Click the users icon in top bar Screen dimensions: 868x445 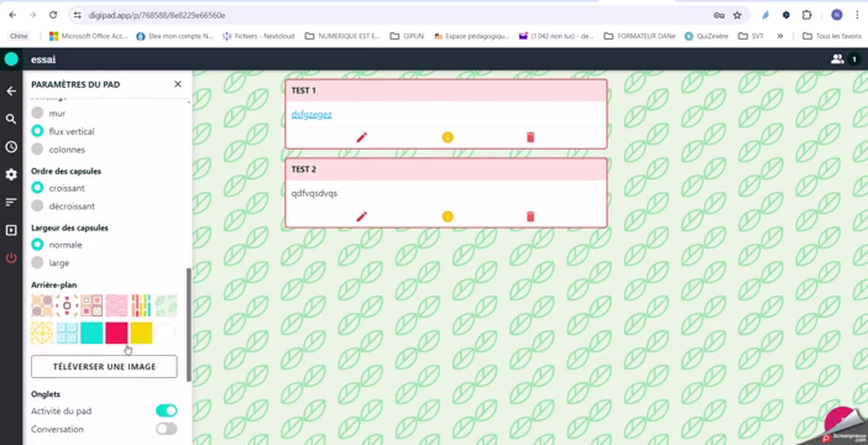837,59
